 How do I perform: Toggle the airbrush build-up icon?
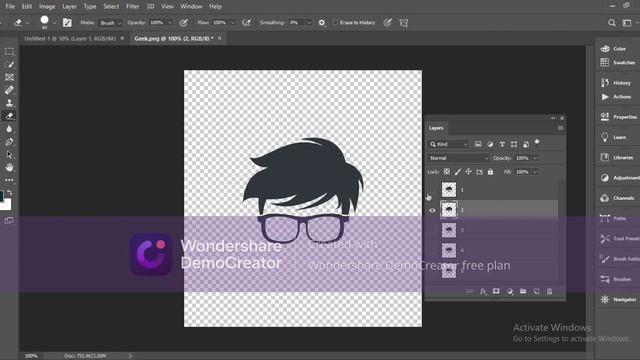[x=246, y=23]
